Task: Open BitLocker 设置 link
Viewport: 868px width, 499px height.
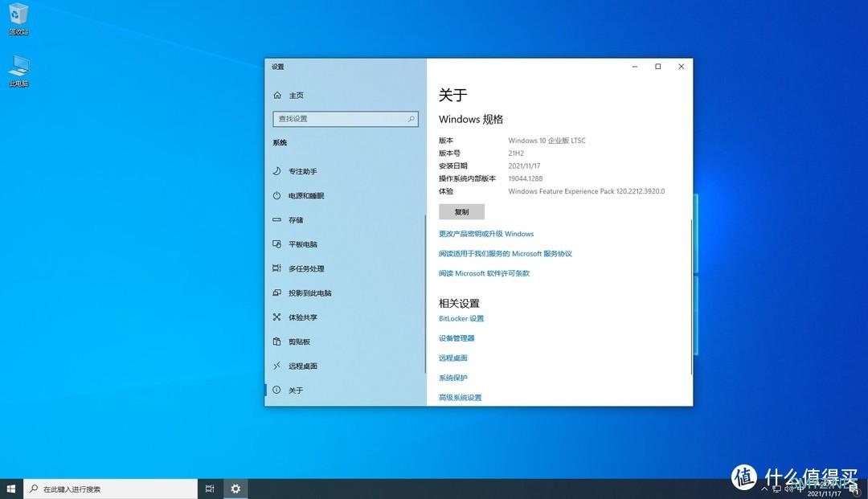Action: [x=461, y=319]
